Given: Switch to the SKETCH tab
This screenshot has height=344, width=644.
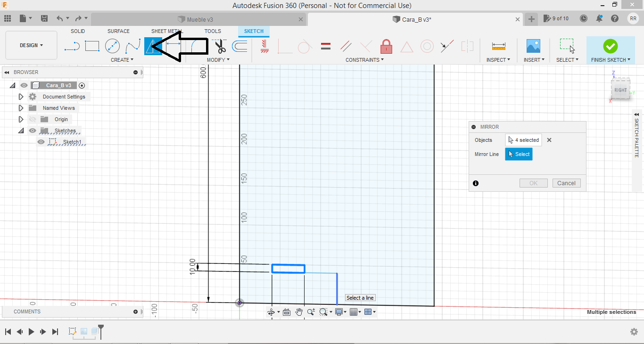Looking at the screenshot, I should click(254, 32).
